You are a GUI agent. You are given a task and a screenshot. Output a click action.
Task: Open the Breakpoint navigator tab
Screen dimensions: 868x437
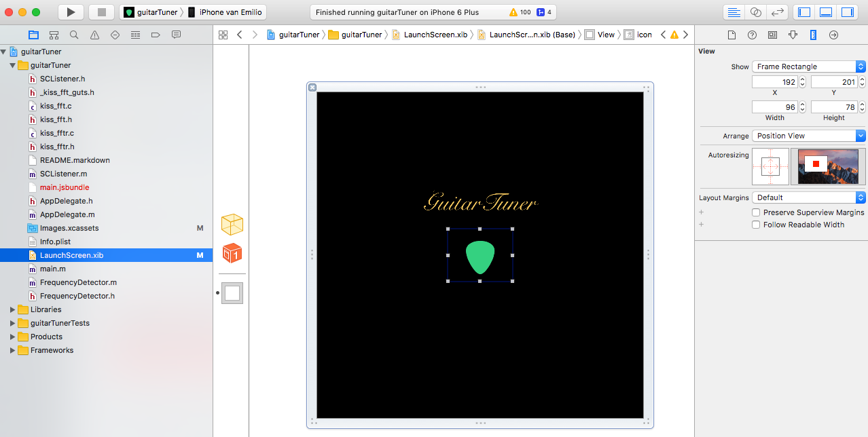[156, 35]
